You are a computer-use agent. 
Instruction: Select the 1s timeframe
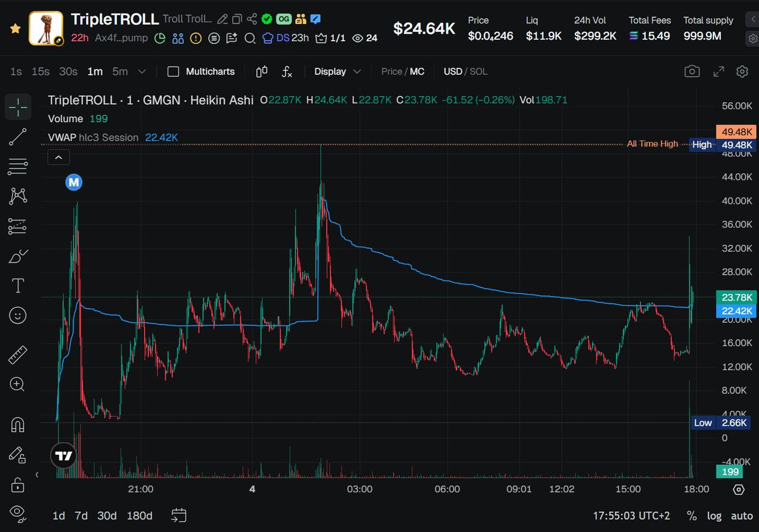16,71
